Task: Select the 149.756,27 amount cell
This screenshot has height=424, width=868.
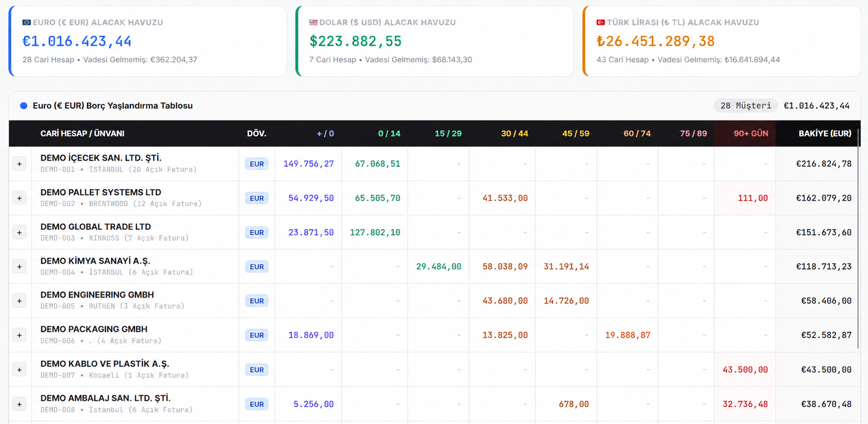Action: (309, 164)
